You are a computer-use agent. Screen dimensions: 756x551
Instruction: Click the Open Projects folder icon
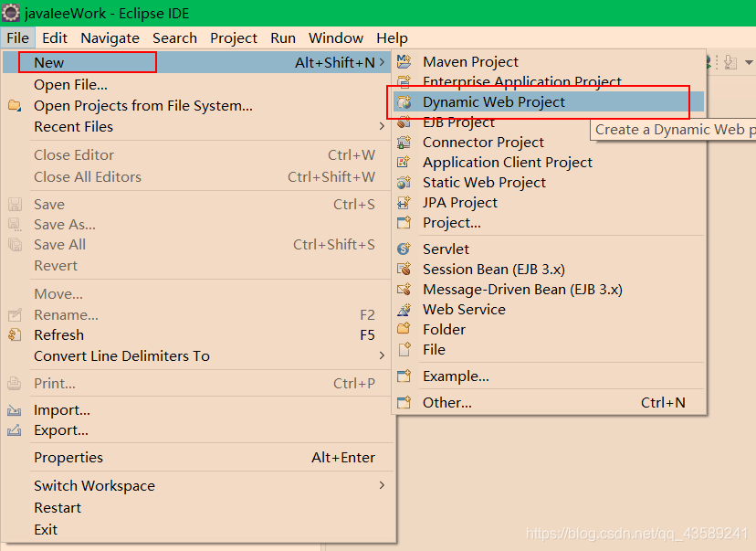15,106
